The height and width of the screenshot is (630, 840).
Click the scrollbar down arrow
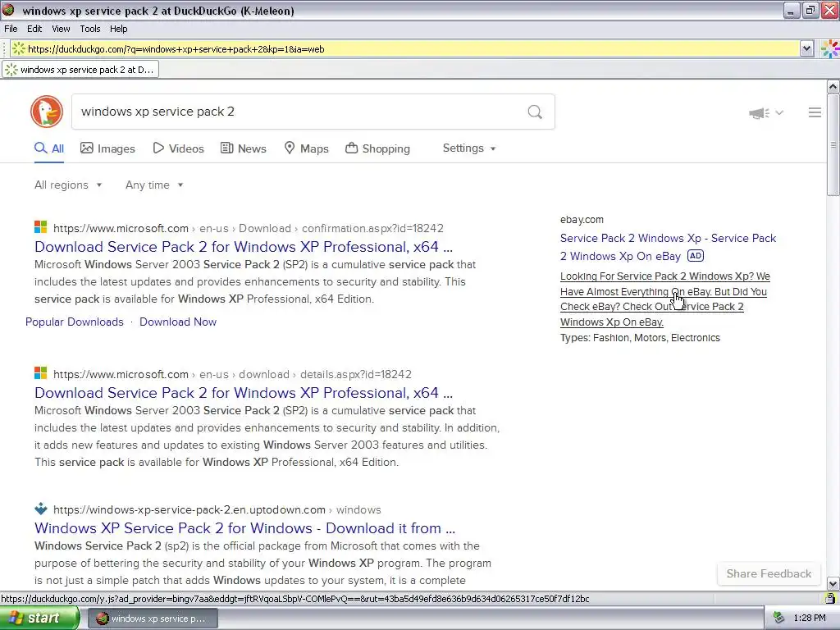point(833,584)
